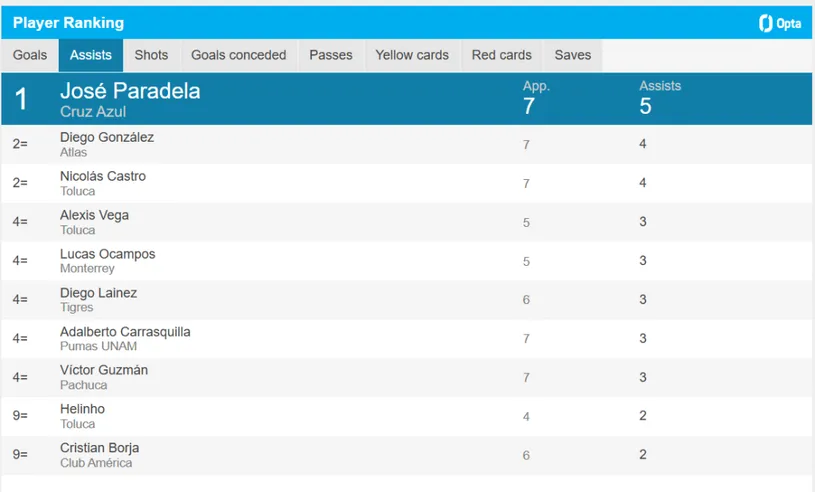Switch to the Goals tab
The width and height of the screenshot is (815, 492).
30,55
